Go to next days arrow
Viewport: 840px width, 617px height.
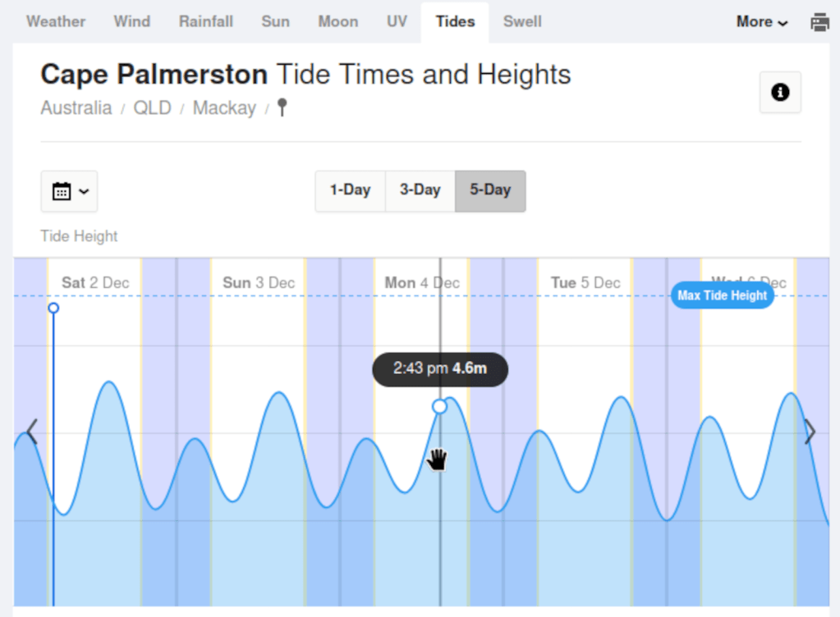click(x=810, y=432)
